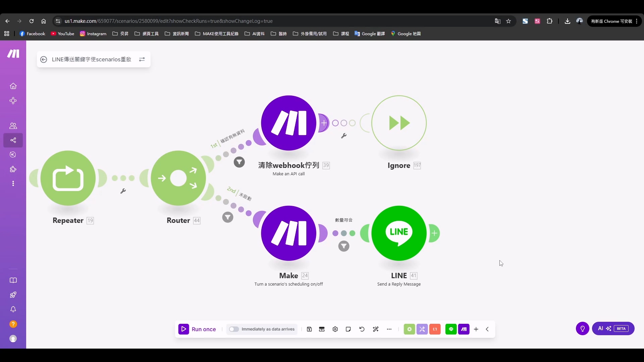The image size is (644, 362).
Task: Go back using scenario back arrow
Action: point(44,59)
